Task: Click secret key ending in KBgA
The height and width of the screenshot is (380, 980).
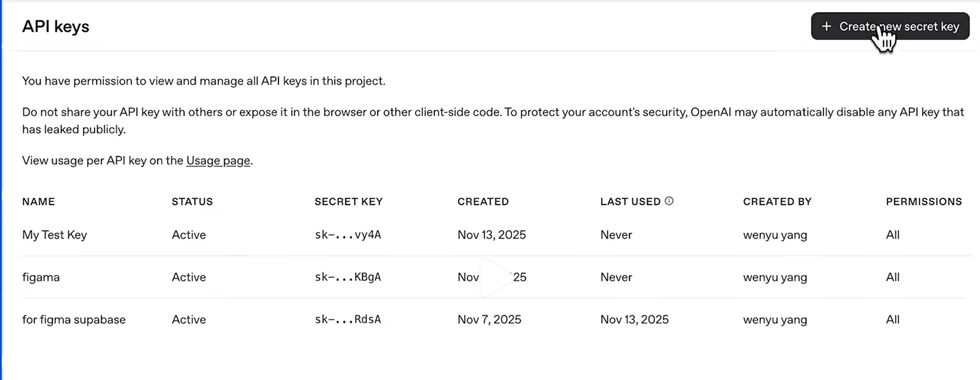Action: [x=348, y=277]
